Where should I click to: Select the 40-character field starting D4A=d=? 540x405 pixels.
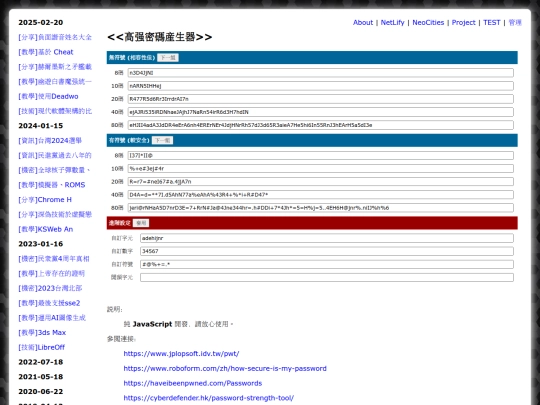click(321, 195)
